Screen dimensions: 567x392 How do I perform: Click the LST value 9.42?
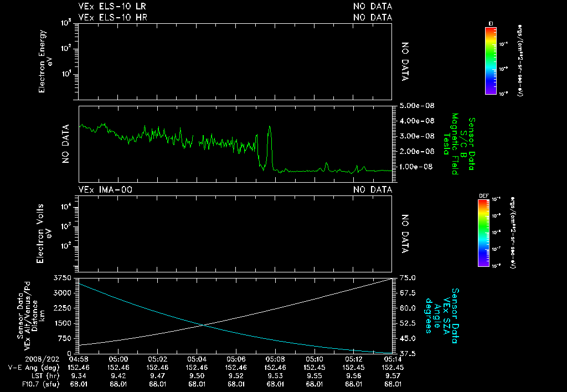pyautogui.click(x=118, y=376)
